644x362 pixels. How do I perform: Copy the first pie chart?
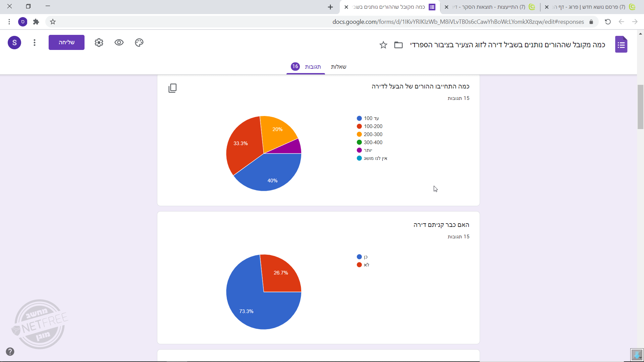172,88
